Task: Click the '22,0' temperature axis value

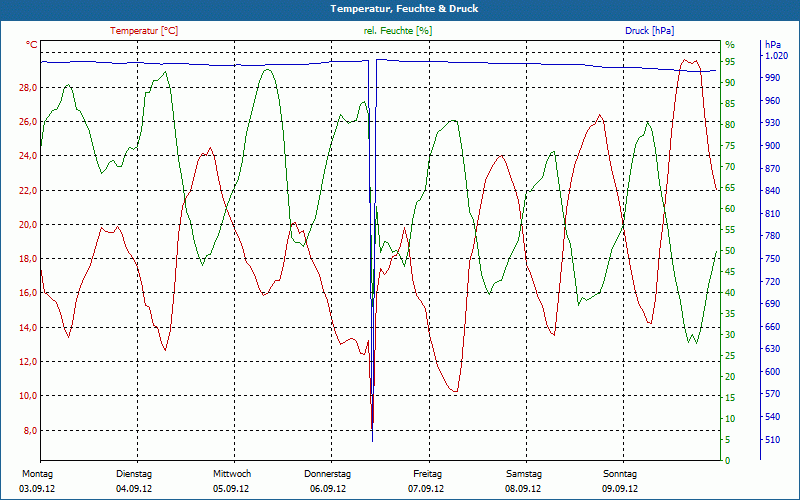Action: 29,190
